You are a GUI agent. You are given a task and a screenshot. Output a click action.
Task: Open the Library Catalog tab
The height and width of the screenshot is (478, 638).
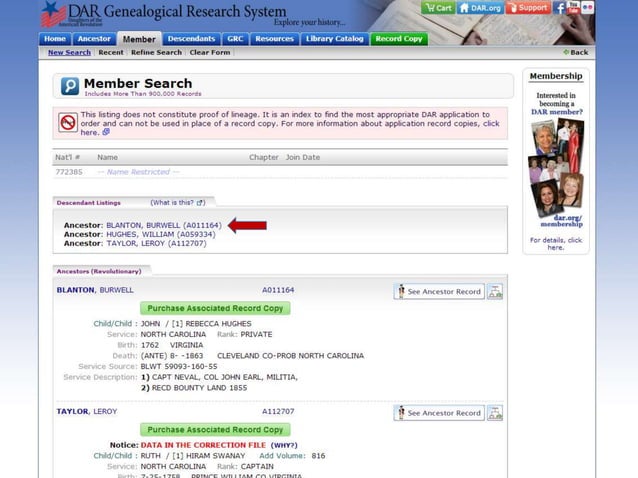tap(334, 39)
